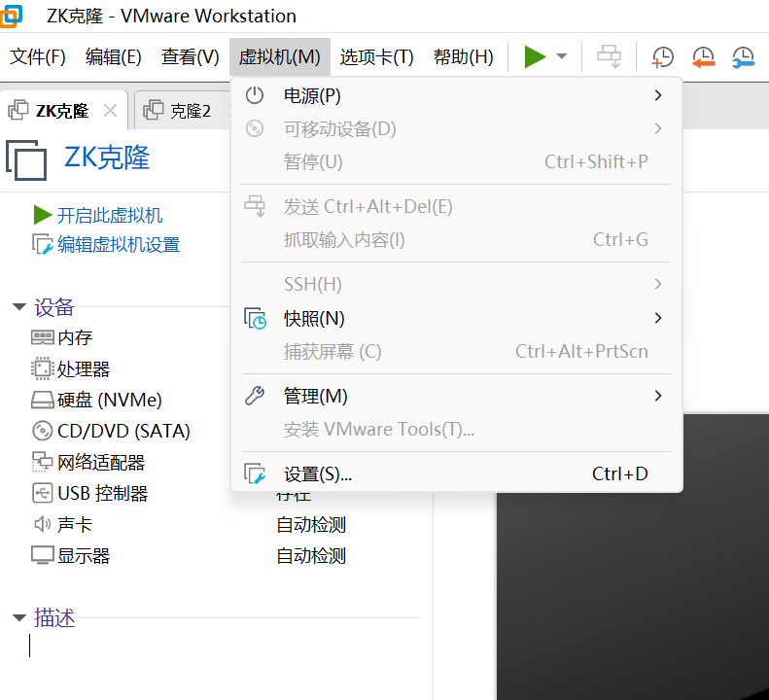Expand the 管理(M) submenu arrow
The width and height of the screenshot is (769, 700).
click(658, 396)
